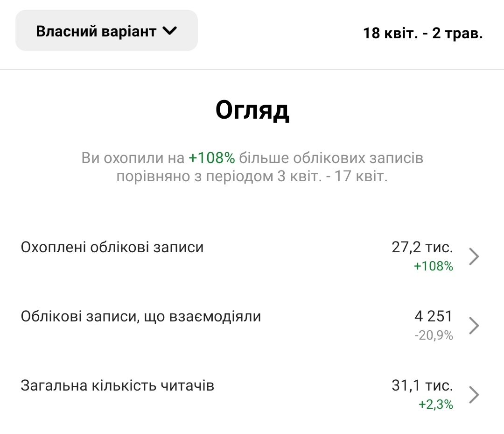Click the grey "-20,9%" change indicator
The height and width of the screenshot is (434, 504).
tap(434, 335)
